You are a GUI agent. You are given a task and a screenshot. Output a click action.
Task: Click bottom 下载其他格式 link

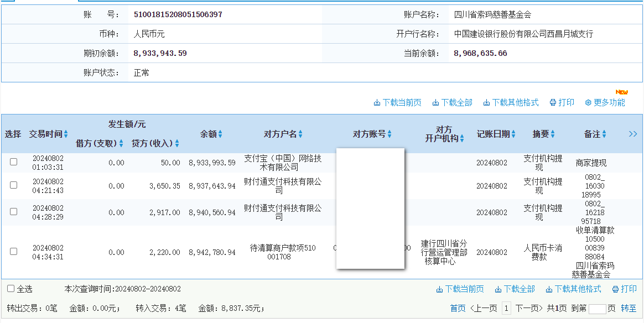pyautogui.click(x=573, y=289)
